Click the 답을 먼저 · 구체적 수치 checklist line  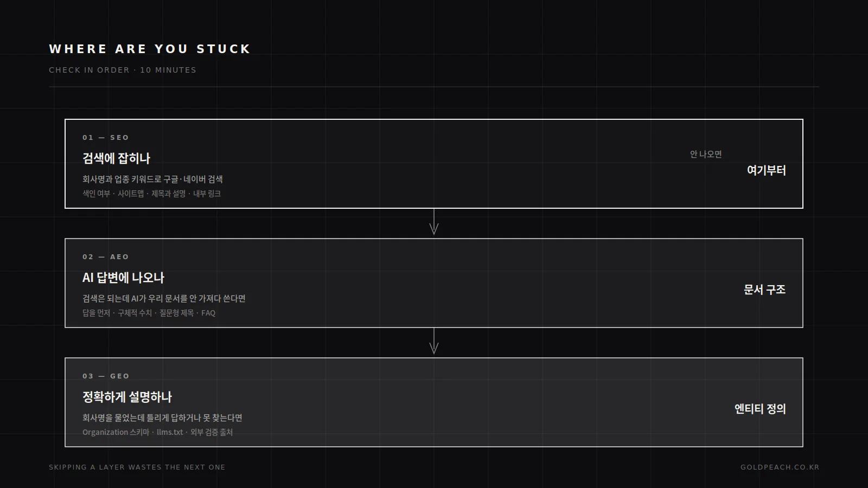point(149,313)
